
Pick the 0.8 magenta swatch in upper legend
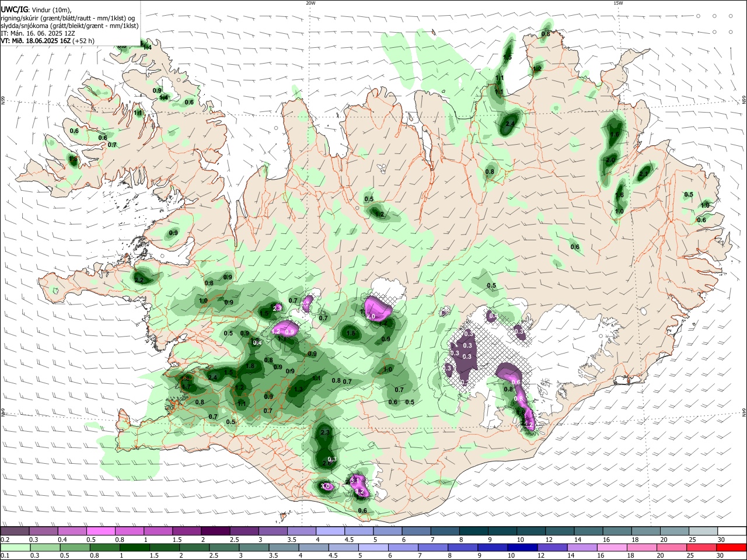pyautogui.click(x=129, y=531)
